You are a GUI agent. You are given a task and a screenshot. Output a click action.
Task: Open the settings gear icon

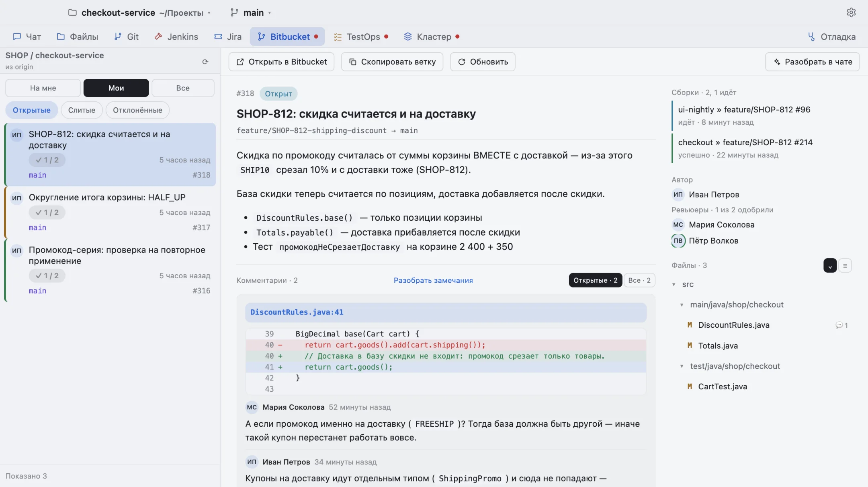(851, 12)
